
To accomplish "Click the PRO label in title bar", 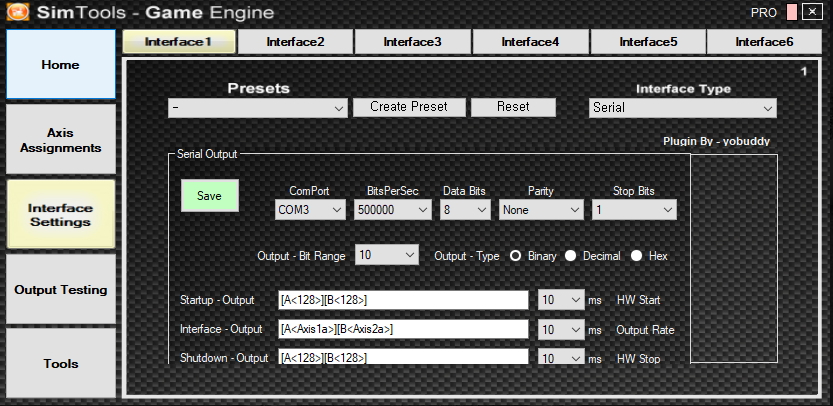I will tap(763, 13).
